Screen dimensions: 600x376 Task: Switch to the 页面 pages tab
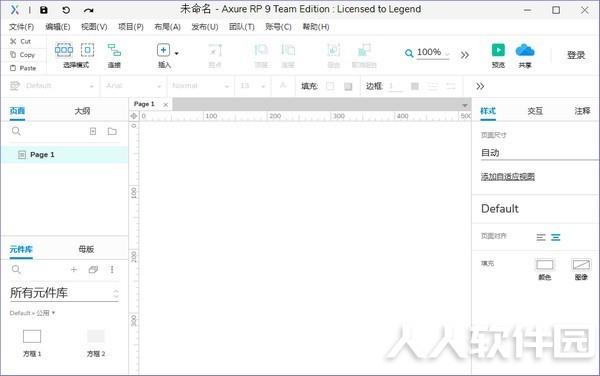[x=17, y=111]
